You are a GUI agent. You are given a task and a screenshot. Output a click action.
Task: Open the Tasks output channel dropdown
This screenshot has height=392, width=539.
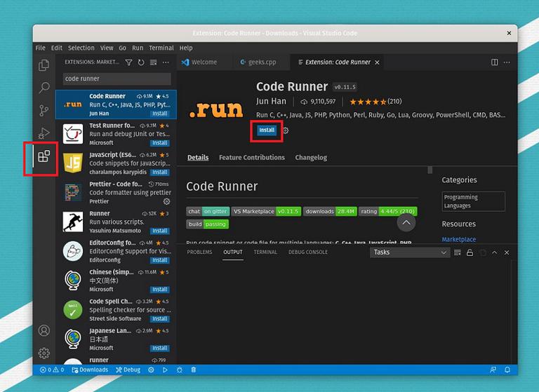410,252
